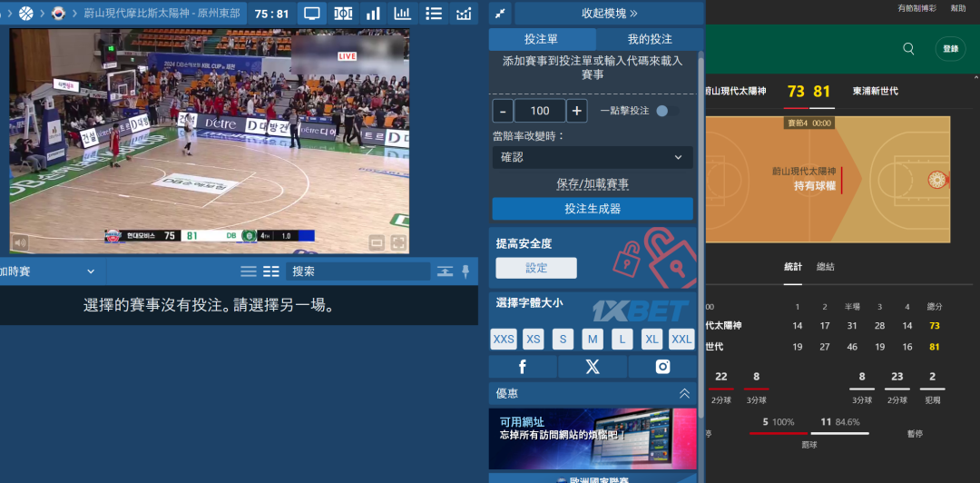Image resolution: width=980 pixels, height=483 pixels.
Task: Set font size to L
Action: click(622, 340)
